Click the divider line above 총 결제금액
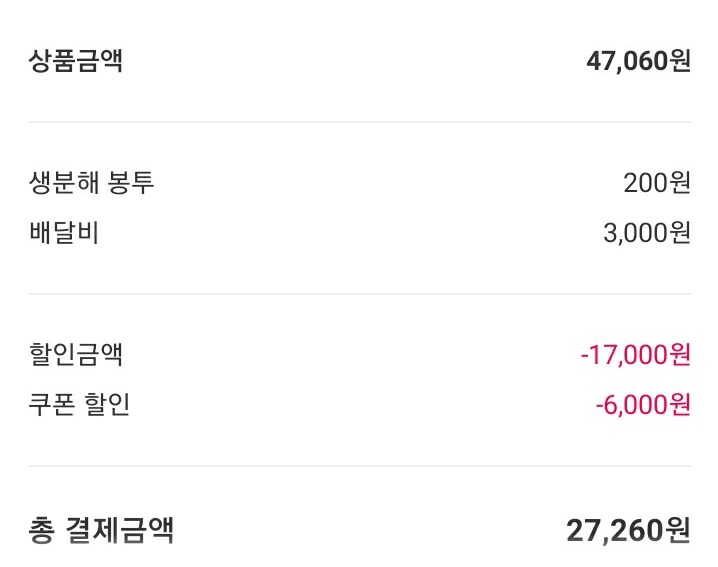The image size is (718, 567). pos(359,466)
